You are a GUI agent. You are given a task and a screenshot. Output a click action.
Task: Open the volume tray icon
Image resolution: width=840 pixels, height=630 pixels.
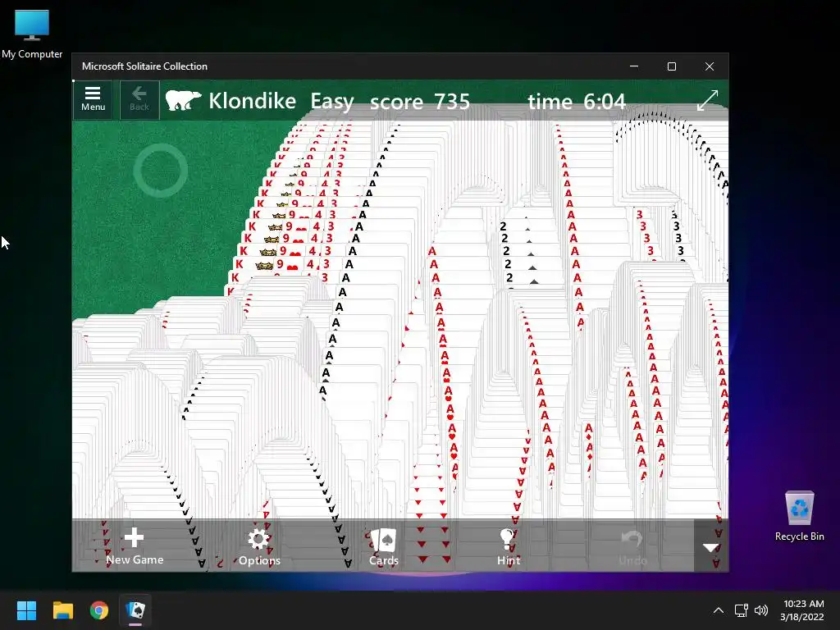point(760,610)
